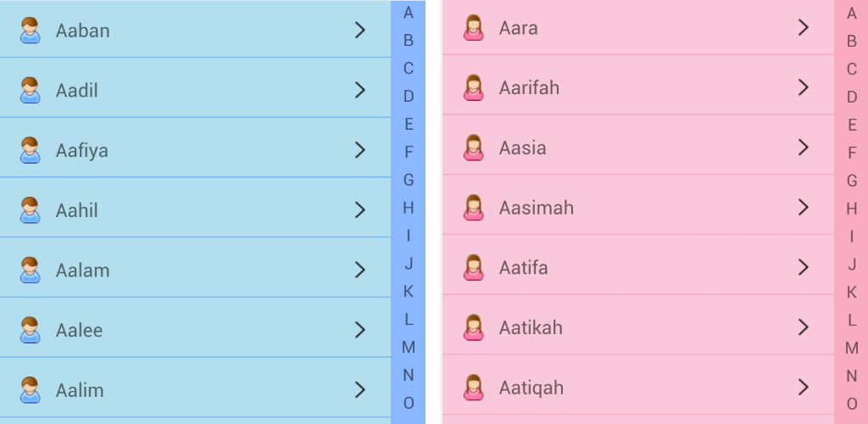Jump to letter O in pink index

pyautogui.click(x=852, y=404)
